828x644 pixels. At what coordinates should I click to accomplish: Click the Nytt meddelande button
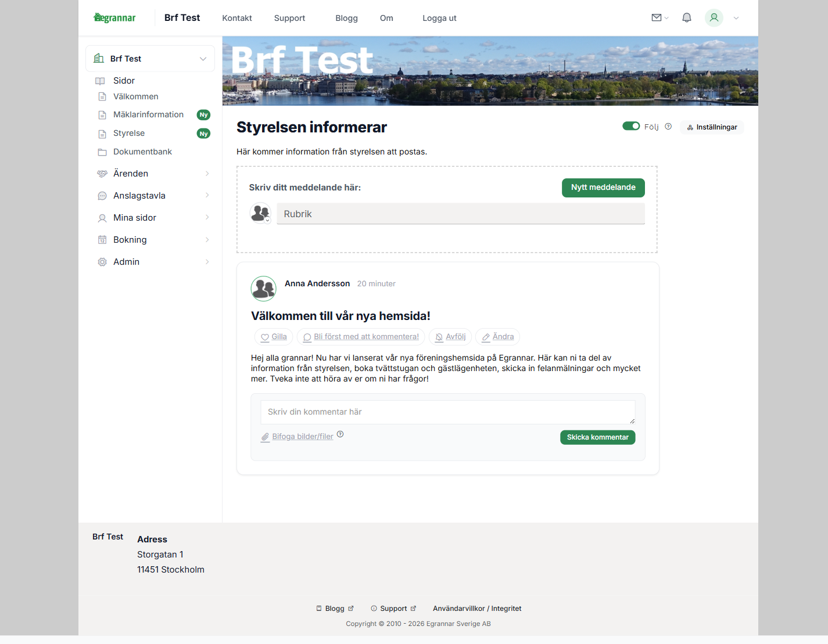pos(603,188)
